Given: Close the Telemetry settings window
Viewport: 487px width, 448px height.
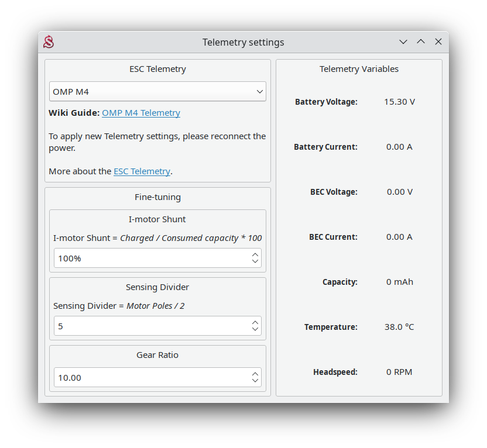Looking at the screenshot, I should [x=438, y=42].
